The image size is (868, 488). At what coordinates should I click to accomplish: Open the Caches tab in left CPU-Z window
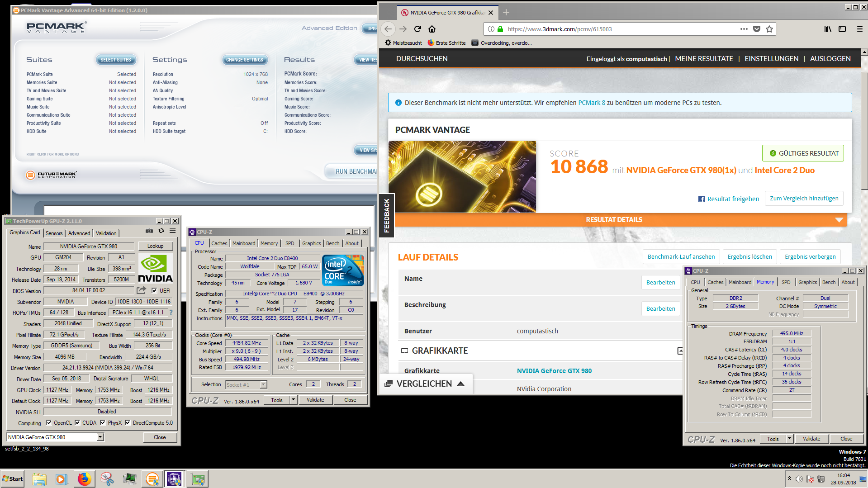click(x=219, y=243)
